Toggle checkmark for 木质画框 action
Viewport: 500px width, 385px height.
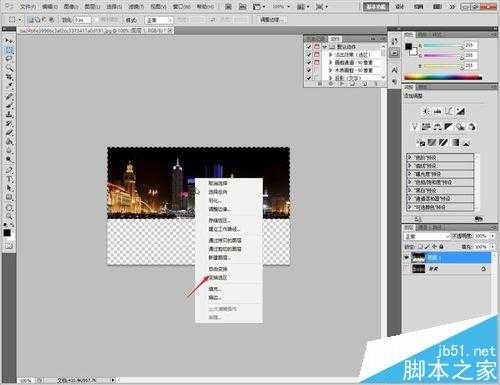click(309, 70)
